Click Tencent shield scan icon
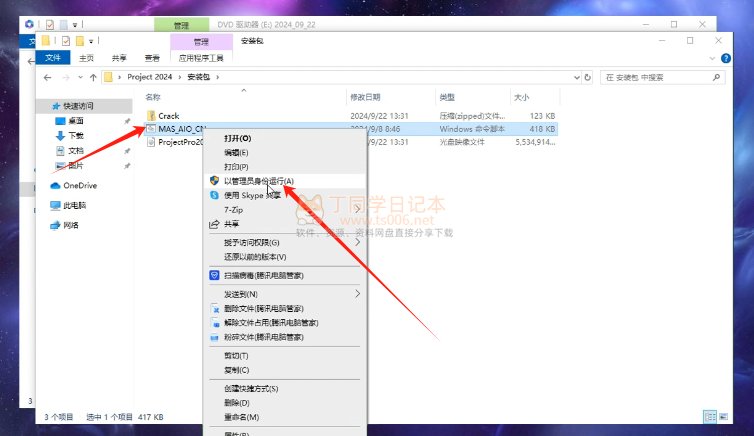Viewport: 754px width, 436px height. point(214,275)
